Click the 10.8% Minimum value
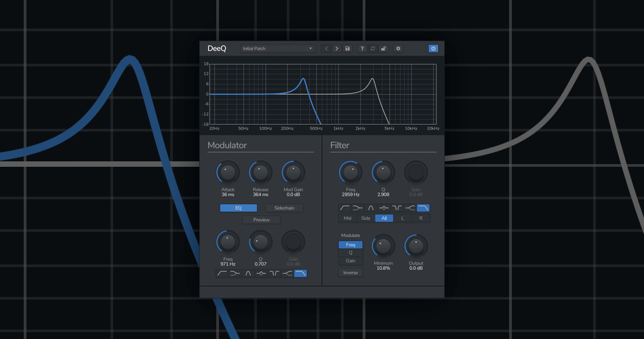Image resolution: width=644 pixels, height=339 pixels. 383,268
